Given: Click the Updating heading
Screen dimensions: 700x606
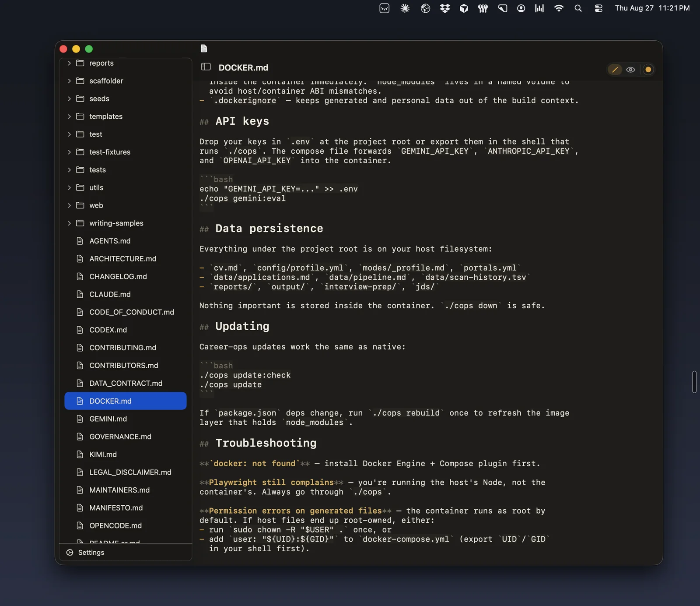Looking at the screenshot, I should pos(242,326).
